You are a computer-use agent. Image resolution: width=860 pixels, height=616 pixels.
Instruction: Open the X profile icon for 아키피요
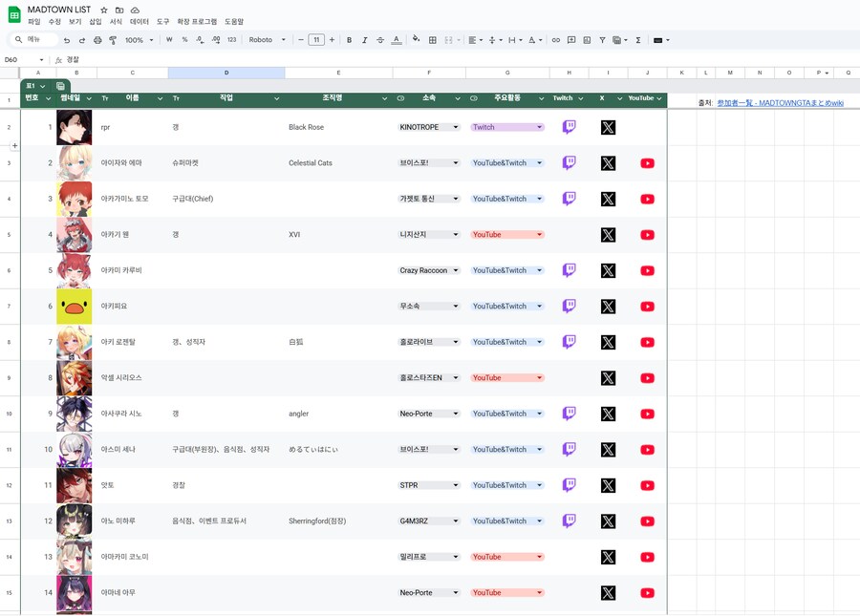click(608, 307)
